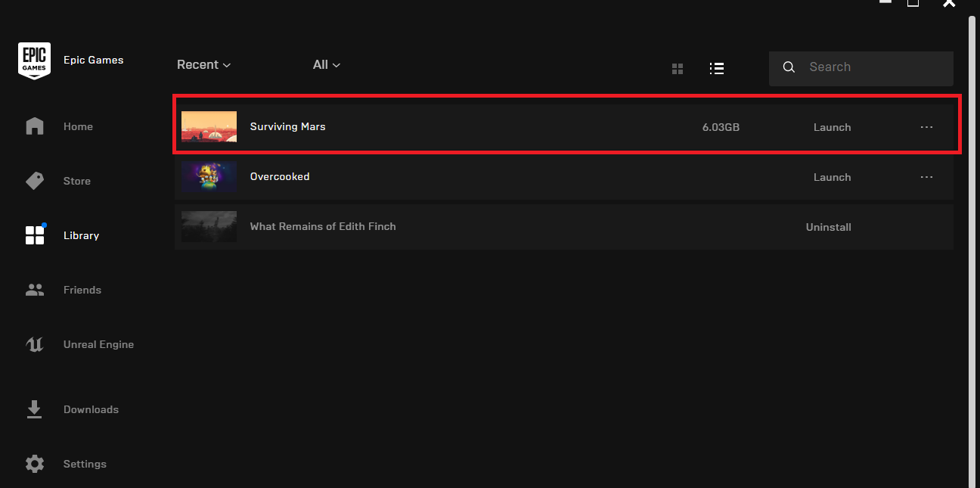Viewport: 980px width, 488px height.
Task: Click the Epic Games logo
Action: (35, 60)
